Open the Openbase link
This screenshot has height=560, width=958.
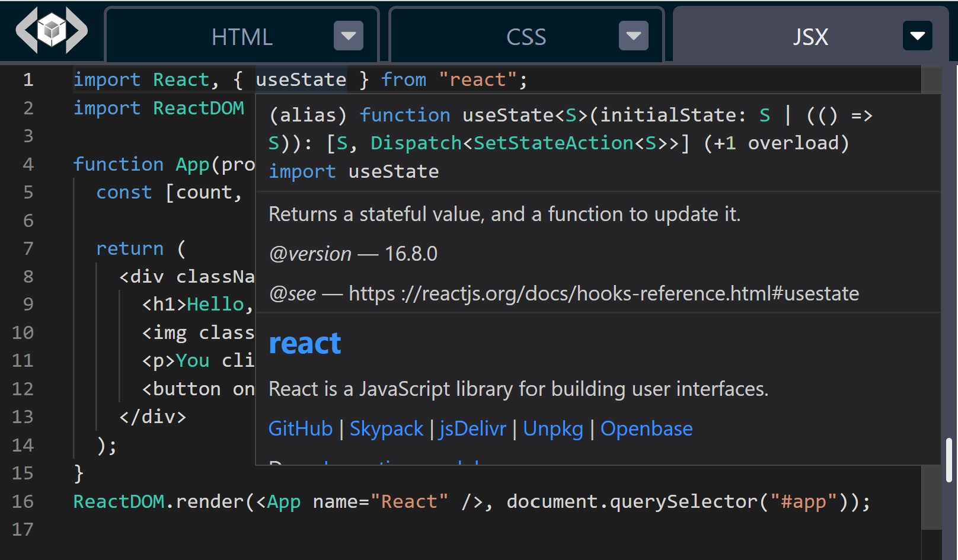[646, 428]
